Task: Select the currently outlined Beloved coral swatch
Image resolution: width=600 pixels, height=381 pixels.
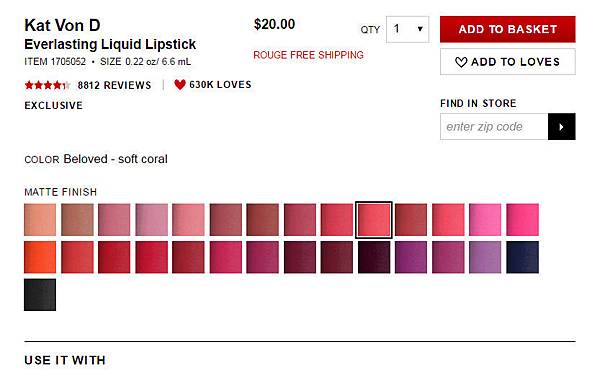Action: point(374,220)
